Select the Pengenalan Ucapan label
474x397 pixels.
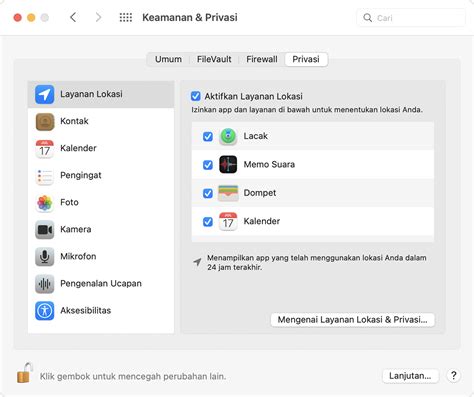[x=101, y=284]
